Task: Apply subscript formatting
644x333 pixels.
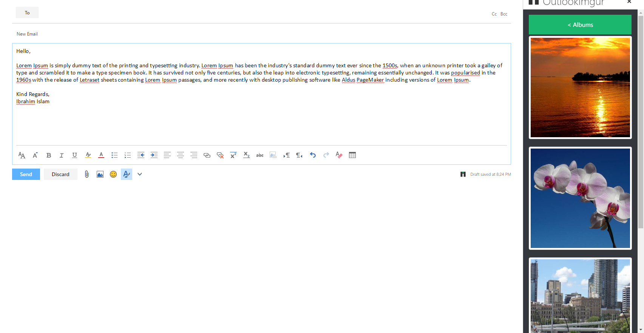Action: point(247,155)
